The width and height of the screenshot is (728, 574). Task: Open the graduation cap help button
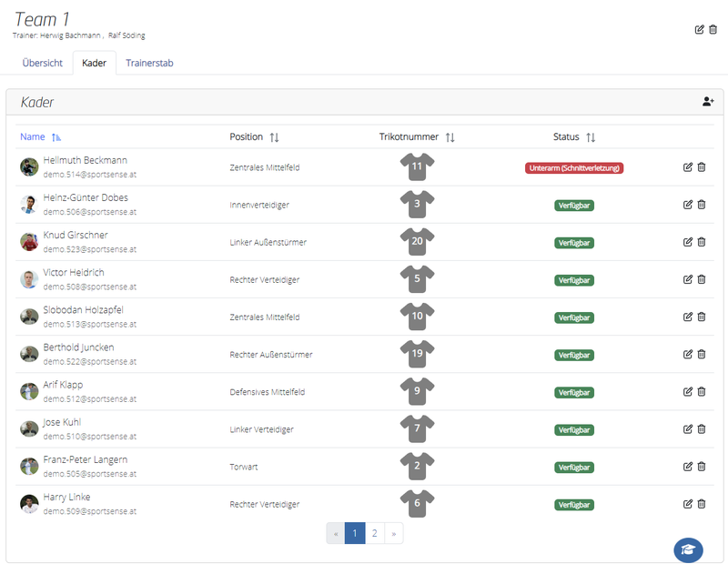[688, 549]
